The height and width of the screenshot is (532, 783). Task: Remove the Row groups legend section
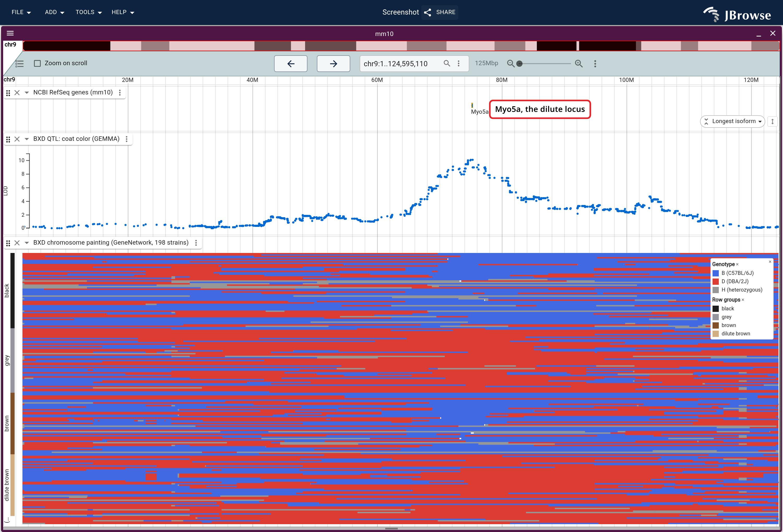(x=743, y=300)
